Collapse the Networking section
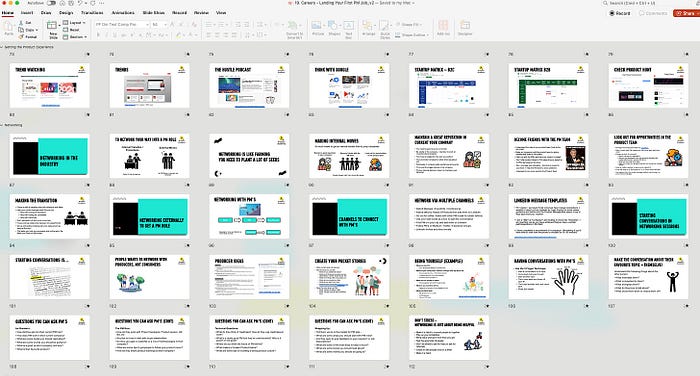Image resolution: width=700 pixels, height=376 pixels. click(x=2, y=125)
